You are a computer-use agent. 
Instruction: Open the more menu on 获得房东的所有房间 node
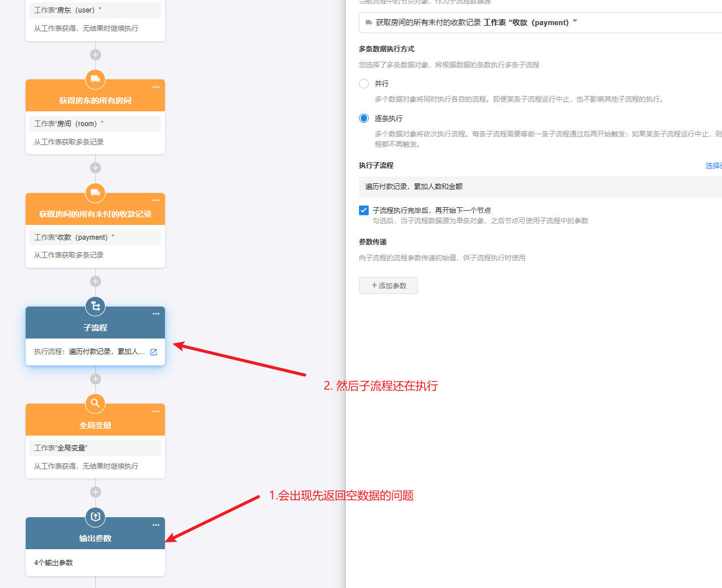156,87
